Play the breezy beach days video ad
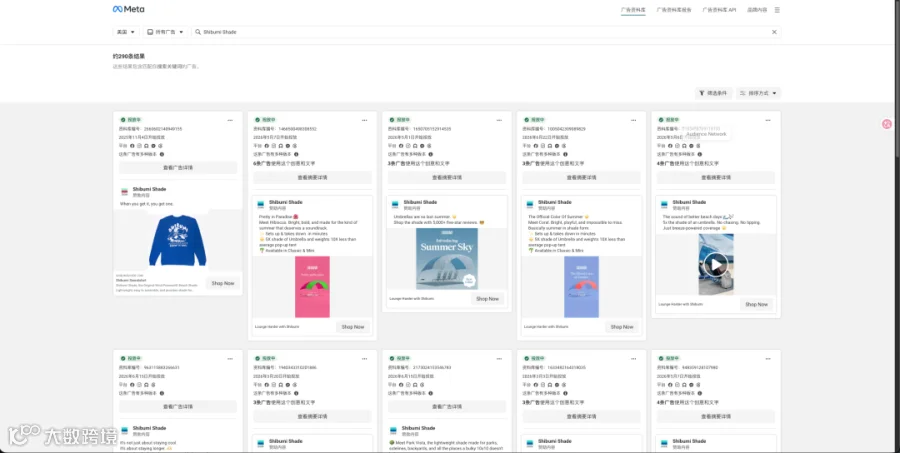Screen dimensions: 900x453 pos(716,264)
